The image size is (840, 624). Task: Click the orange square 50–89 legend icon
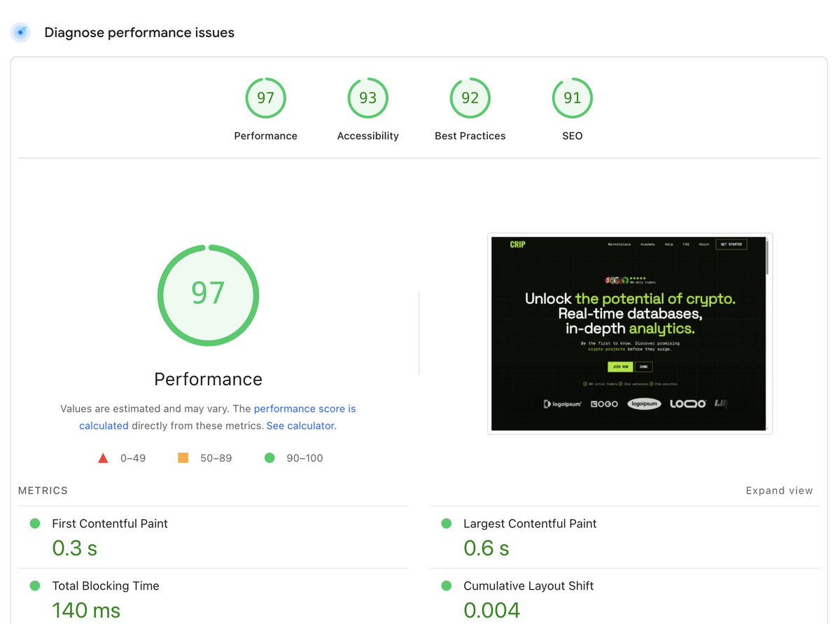183,458
